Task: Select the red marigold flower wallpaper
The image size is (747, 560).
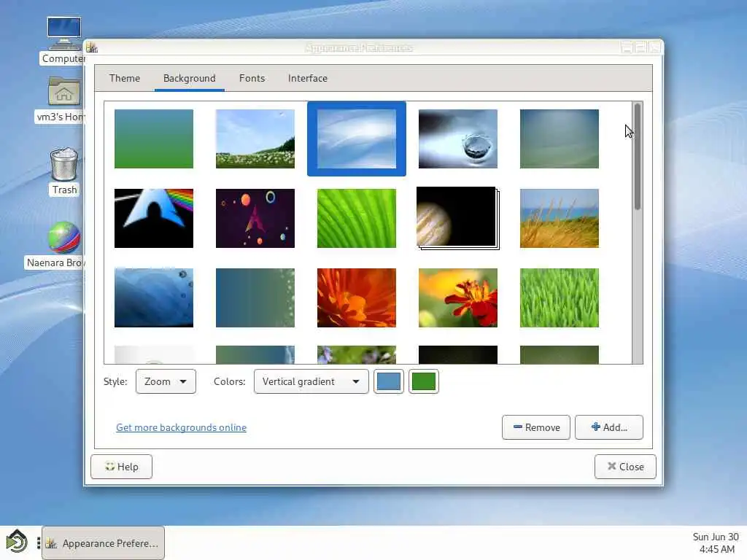Action: [x=458, y=297]
